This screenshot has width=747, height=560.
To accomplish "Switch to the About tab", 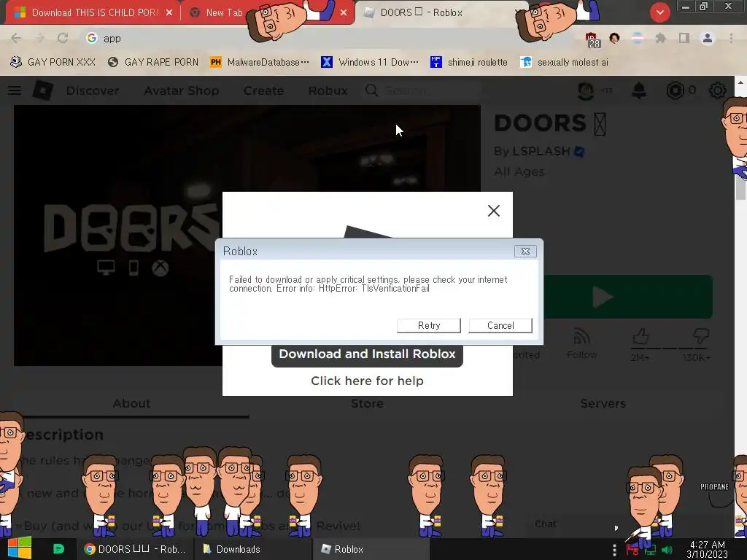I will tap(131, 403).
